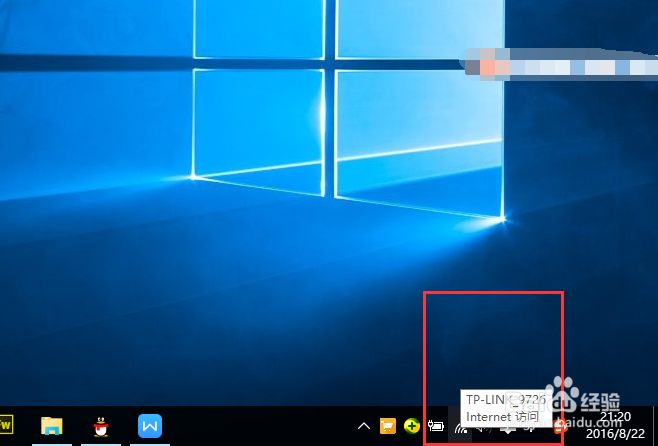Open the Fireworks app in the taskbar
The width and height of the screenshot is (658, 446).
pyautogui.click(x=5, y=425)
